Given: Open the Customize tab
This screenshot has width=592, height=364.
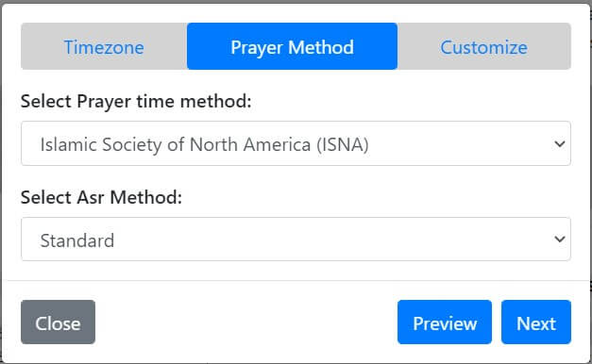Looking at the screenshot, I should [x=484, y=46].
